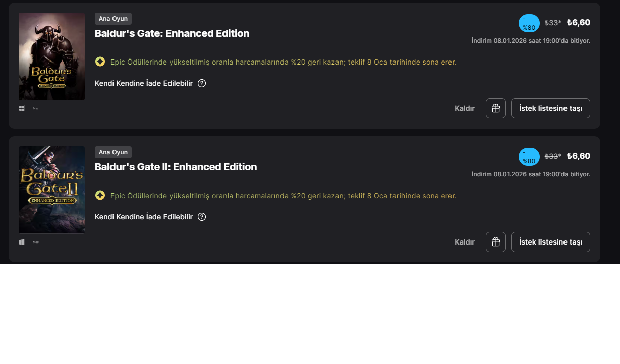
Task: Open Baldur's Gate: Enhanced Edition title link
Action: pos(172,34)
